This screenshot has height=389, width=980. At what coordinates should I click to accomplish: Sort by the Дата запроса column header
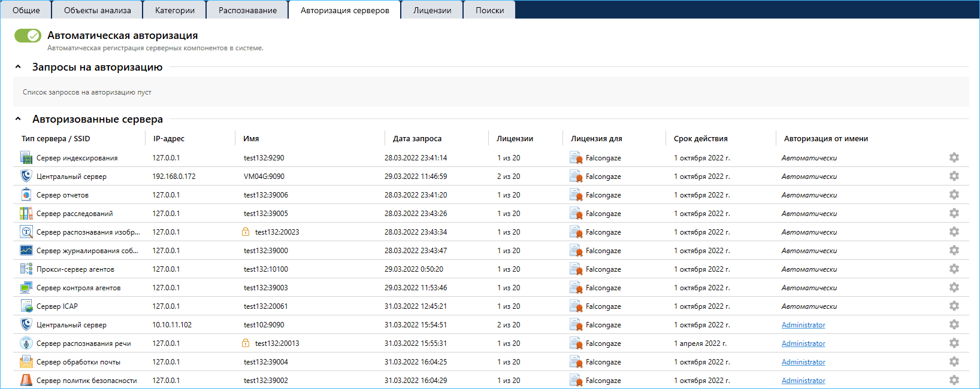(x=417, y=139)
